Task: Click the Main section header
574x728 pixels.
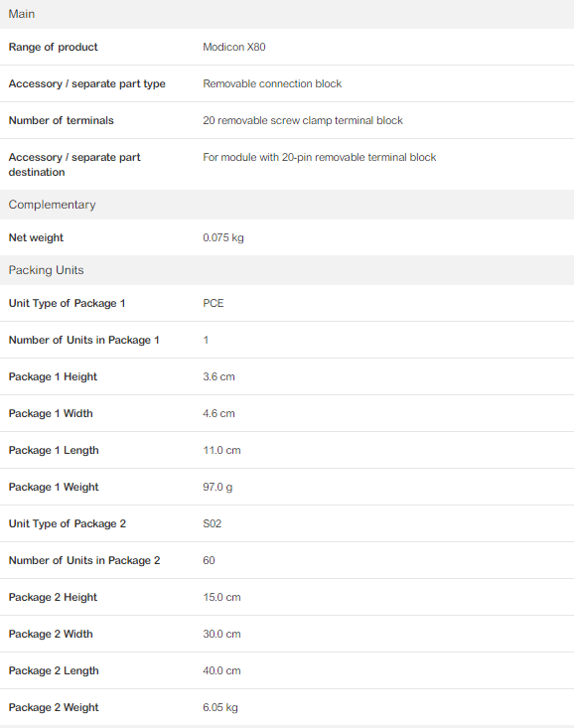Action: pos(287,14)
